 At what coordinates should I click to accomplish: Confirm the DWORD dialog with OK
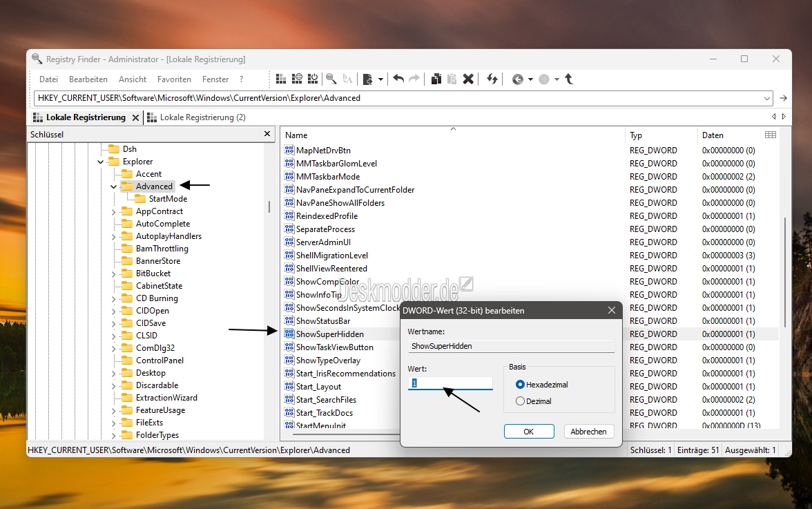click(529, 432)
